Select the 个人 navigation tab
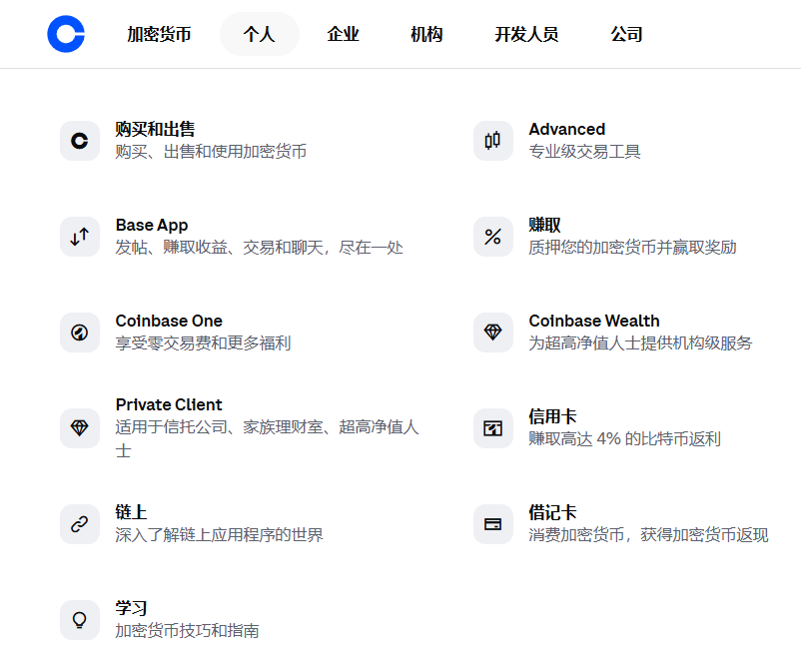 259,34
